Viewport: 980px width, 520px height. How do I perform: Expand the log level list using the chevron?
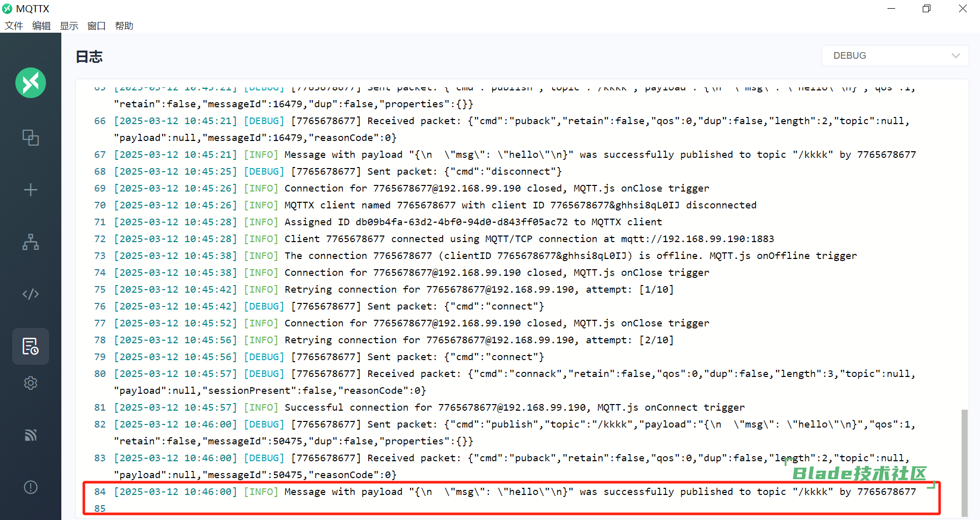(955, 56)
